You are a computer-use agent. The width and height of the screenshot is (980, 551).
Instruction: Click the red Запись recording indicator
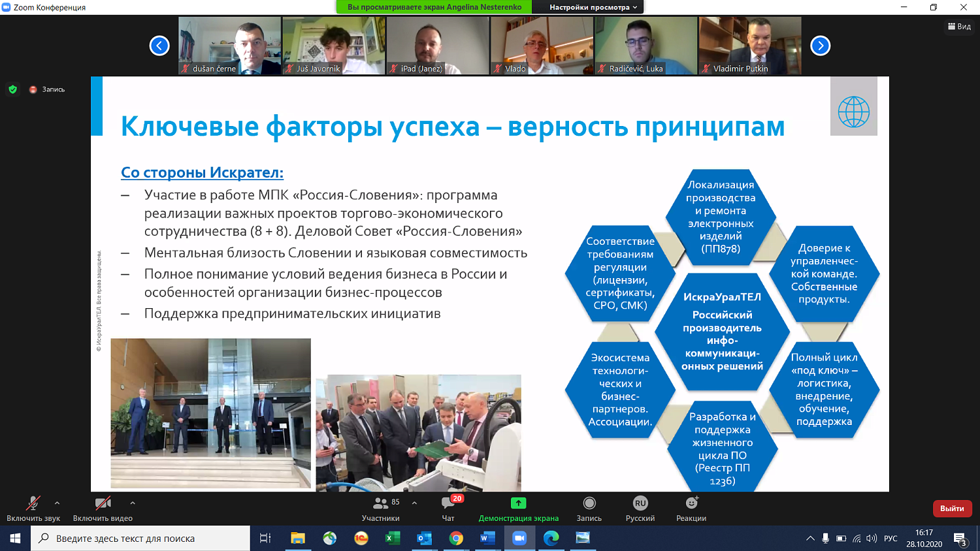pos(47,89)
